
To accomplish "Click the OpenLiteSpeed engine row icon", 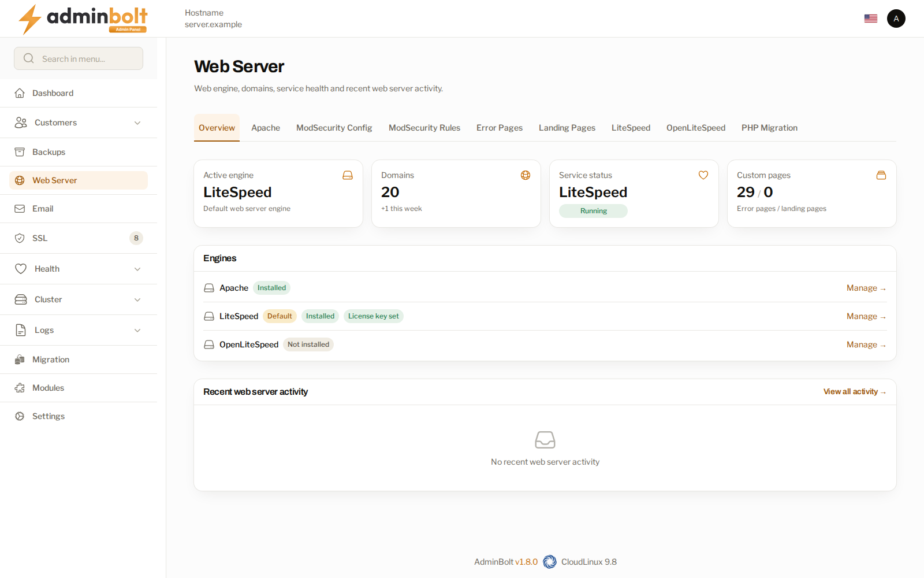I will click(x=209, y=344).
